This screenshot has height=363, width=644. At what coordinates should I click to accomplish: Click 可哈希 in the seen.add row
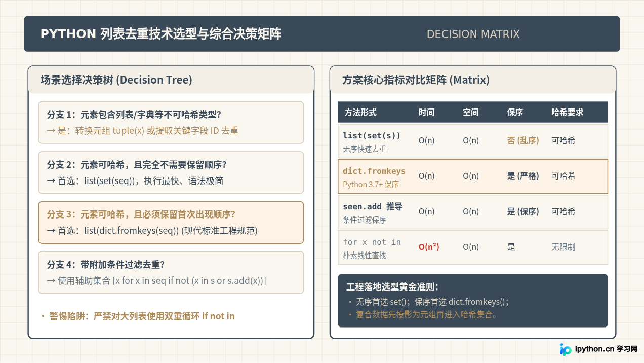point(563,212)
